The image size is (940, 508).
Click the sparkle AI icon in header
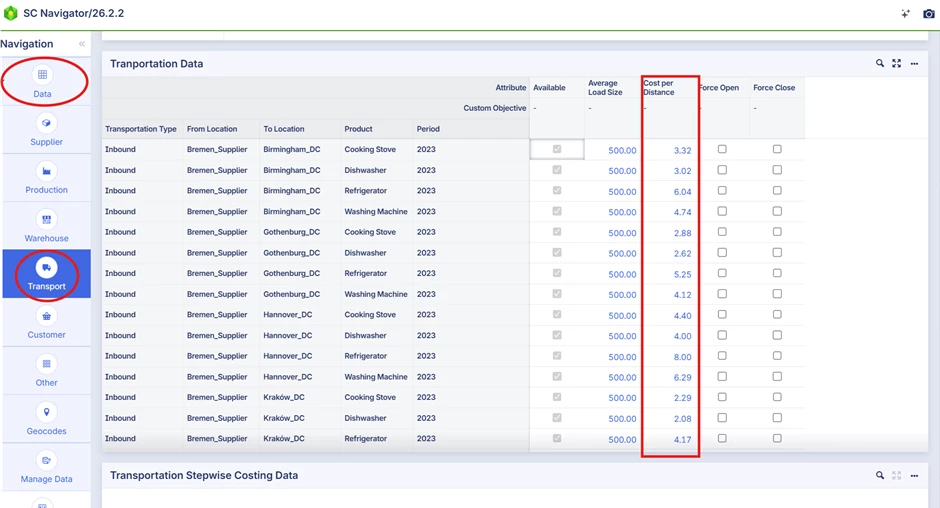(905, 13)
